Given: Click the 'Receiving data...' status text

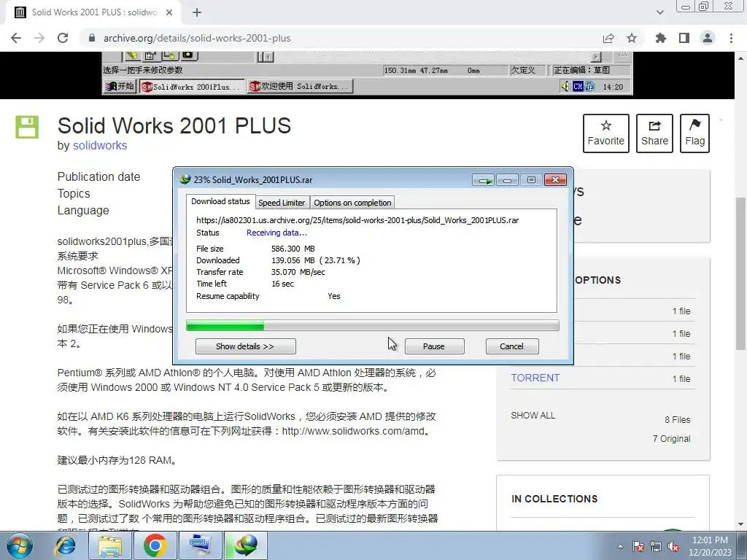Looking at the screenshot, I should coord(276,233).
